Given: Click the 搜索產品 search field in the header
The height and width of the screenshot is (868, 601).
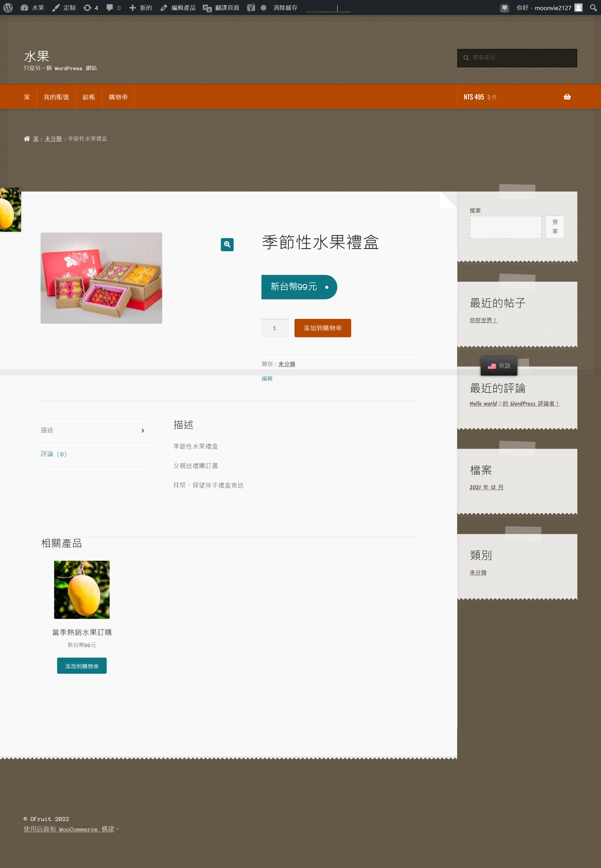Looking at the screenshot, I should pos(522,58).
